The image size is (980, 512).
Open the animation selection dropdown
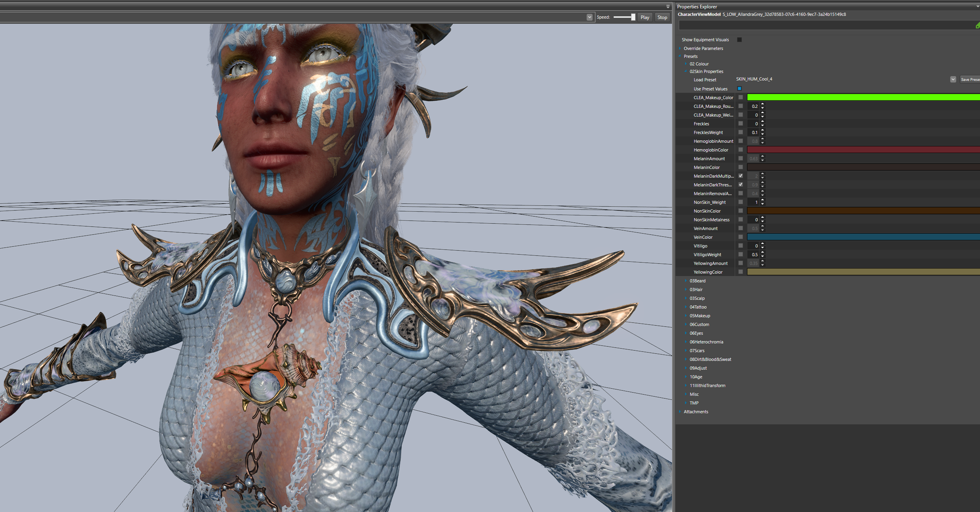pos(589,17)
